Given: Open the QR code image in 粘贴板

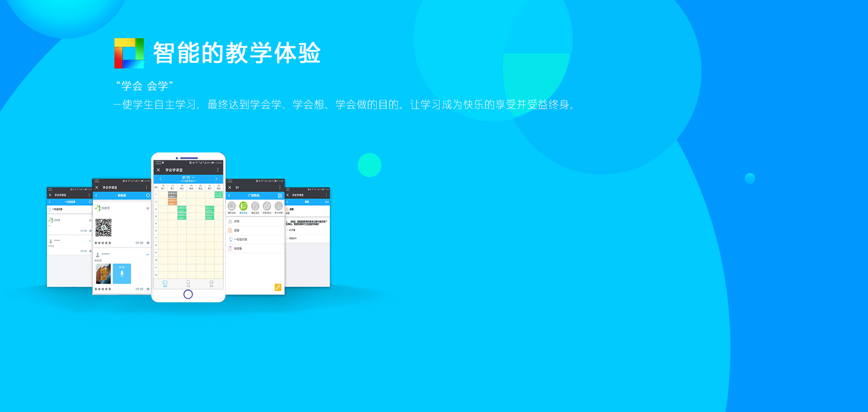Looking at the screenshot, I should coord(104,227).
